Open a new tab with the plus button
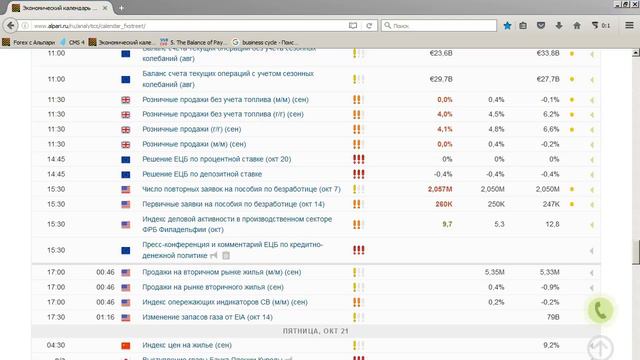This screenshot has width=640, height=360. tap(121, 7)
